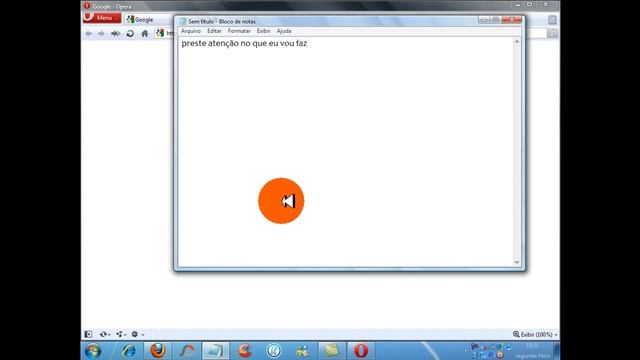The image size is (640, 360).
Task: Open Ajuda menu in Bloco de notas
Action: tap(284, 31)
